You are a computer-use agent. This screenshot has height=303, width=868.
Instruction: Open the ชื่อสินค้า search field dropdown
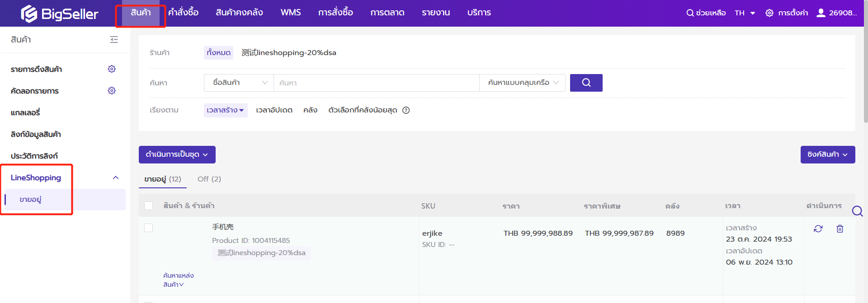[239, 83]
